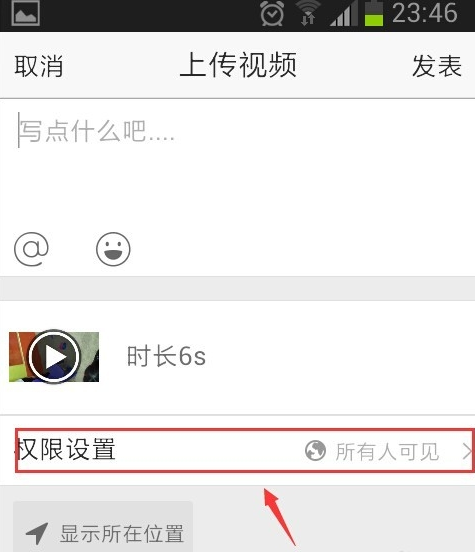Expand the 权限设置 chevron arrow
Screen dimensions: 475x552
point(467,451)
